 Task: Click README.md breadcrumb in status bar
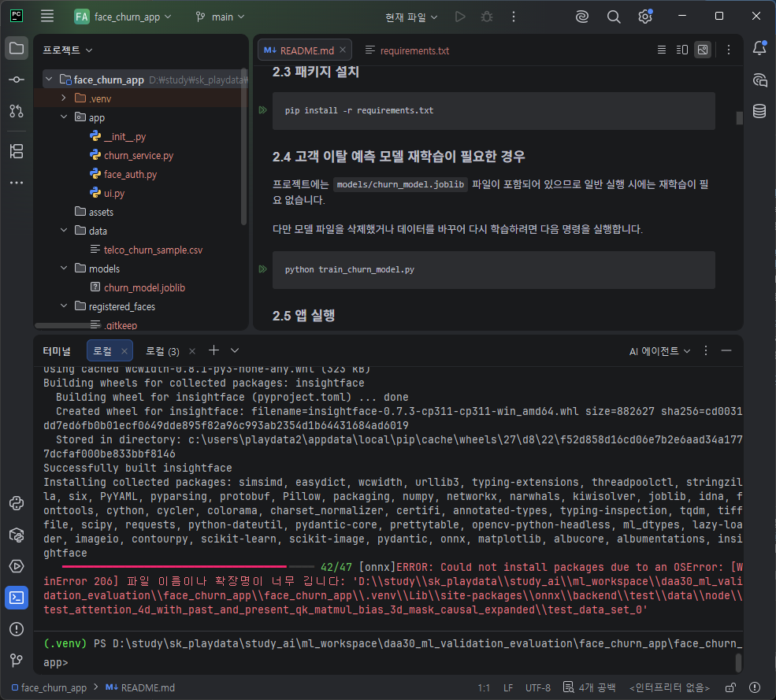pos(140,687)
